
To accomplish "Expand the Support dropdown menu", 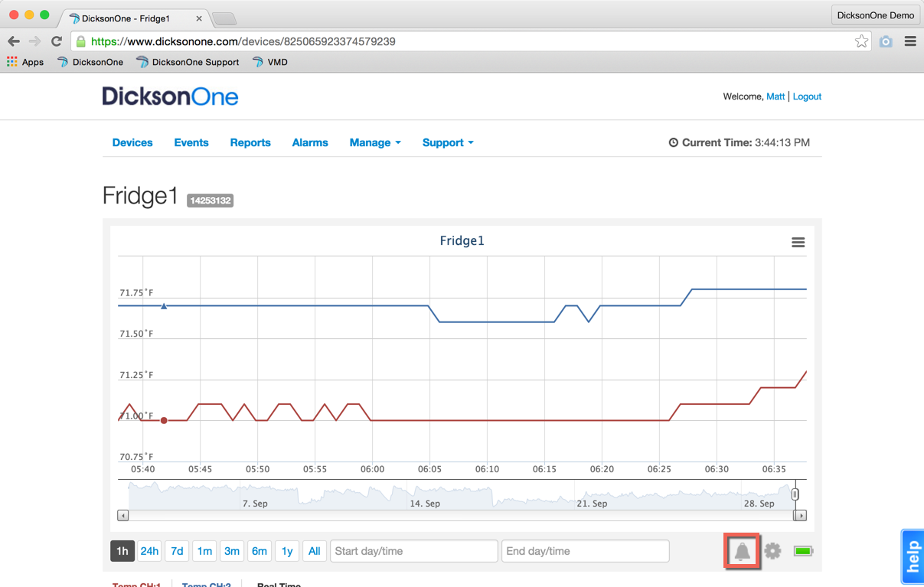I will tap(448, 142).
